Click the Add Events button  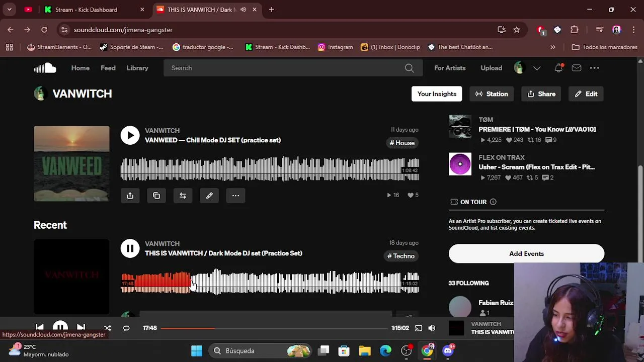(x=526, y=253)
